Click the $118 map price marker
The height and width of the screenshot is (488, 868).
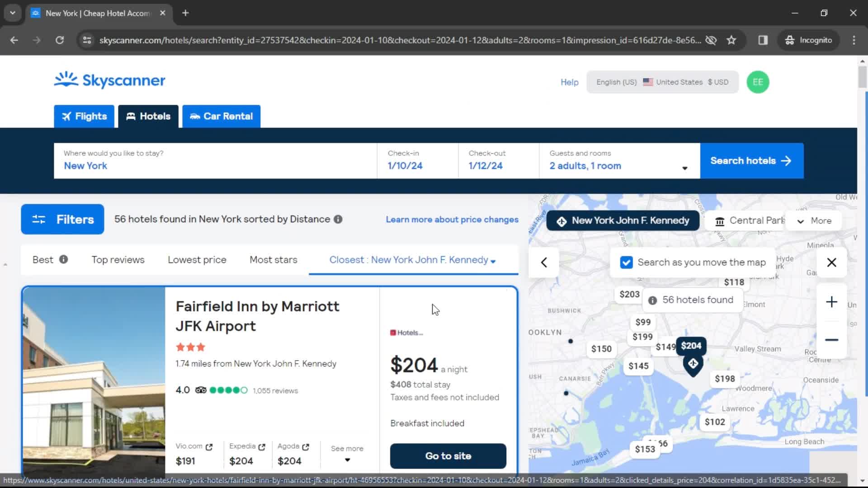point(734,282)
